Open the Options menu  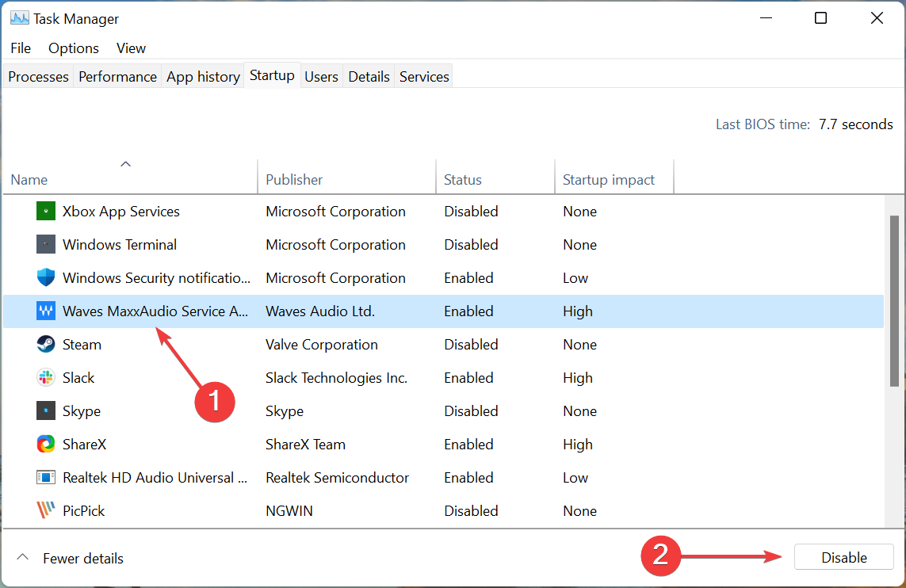click(73, 48)
